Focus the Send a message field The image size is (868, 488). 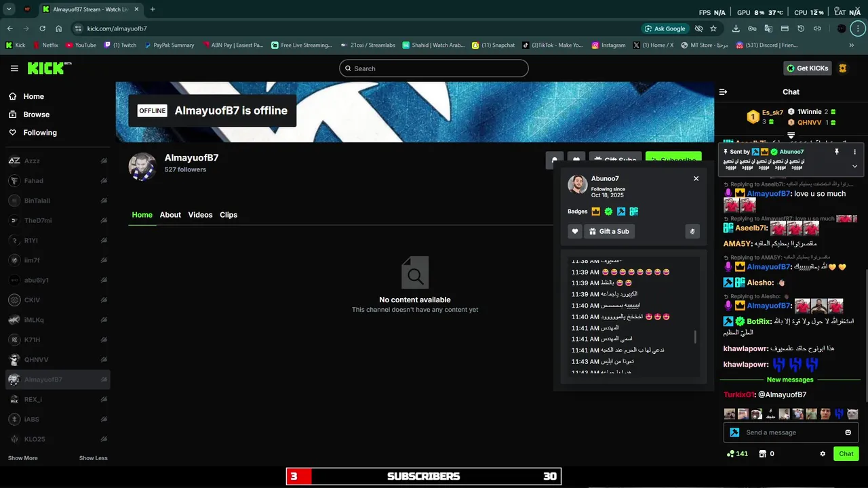point(791,432)
